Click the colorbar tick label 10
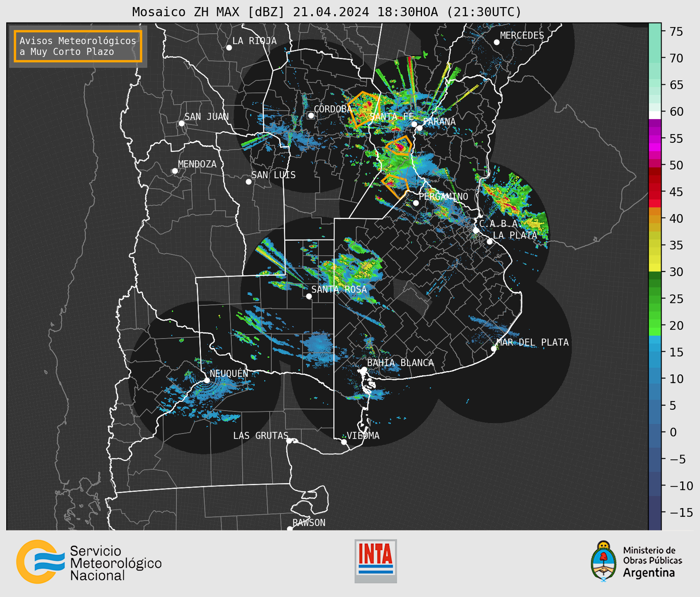The height and width of the screenshot is (597, 700). point(676,379)
